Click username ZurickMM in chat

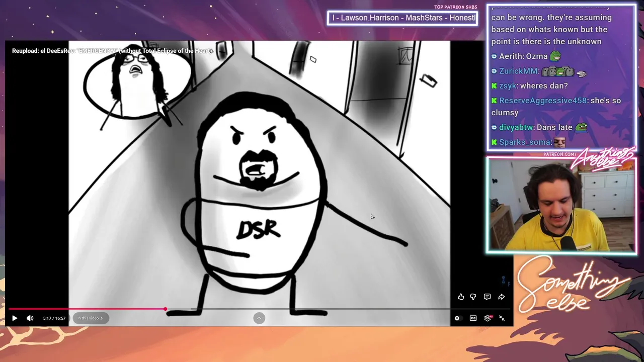click(518, 71)
